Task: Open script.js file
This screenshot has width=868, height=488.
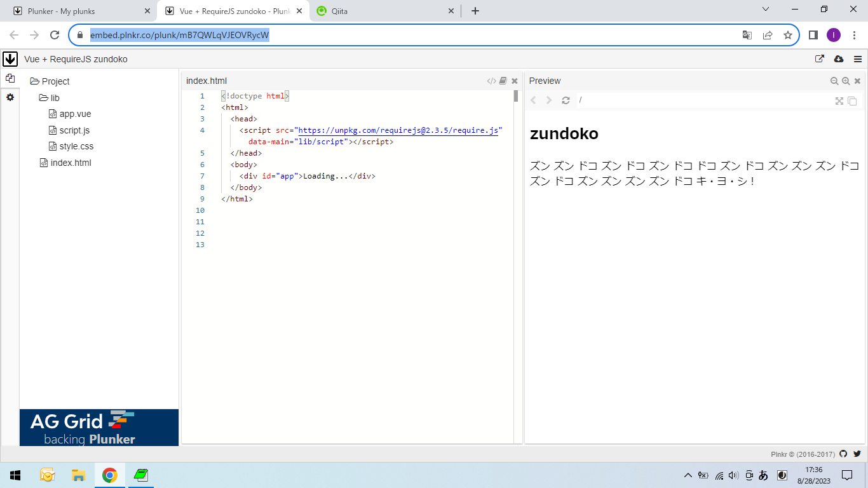Action: (x=69, y=130)
